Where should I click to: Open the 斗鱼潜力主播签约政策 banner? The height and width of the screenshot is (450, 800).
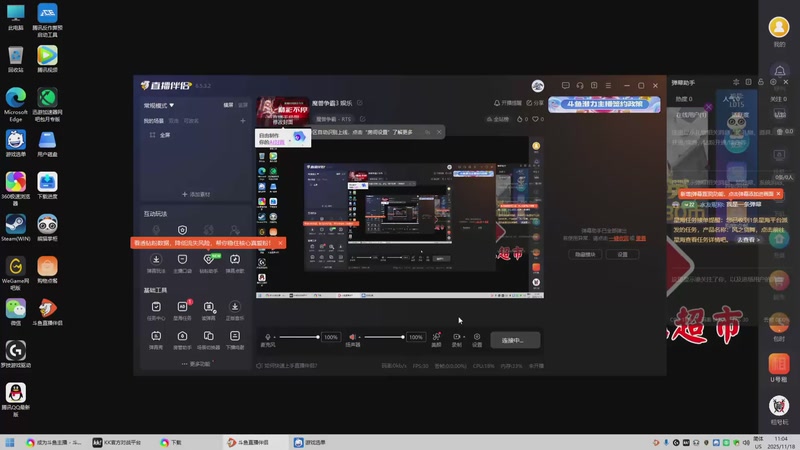[604, 105]
